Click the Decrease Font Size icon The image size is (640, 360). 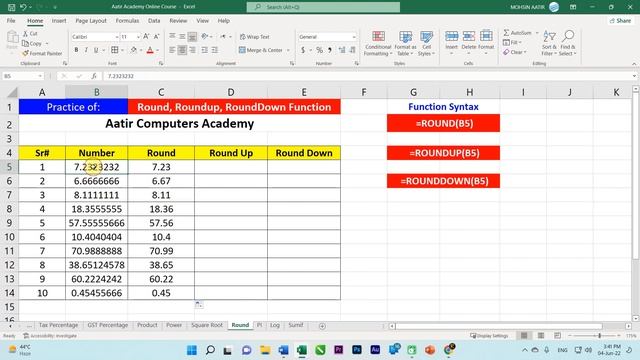156,37
